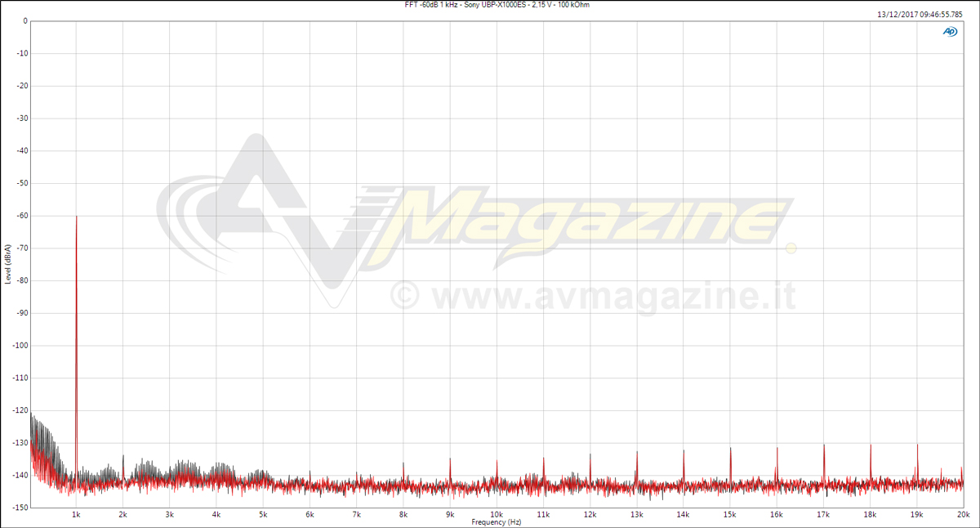The image size is (980, 528).
Task: Click the '-150' level tick label
Action: click(20, 508)
